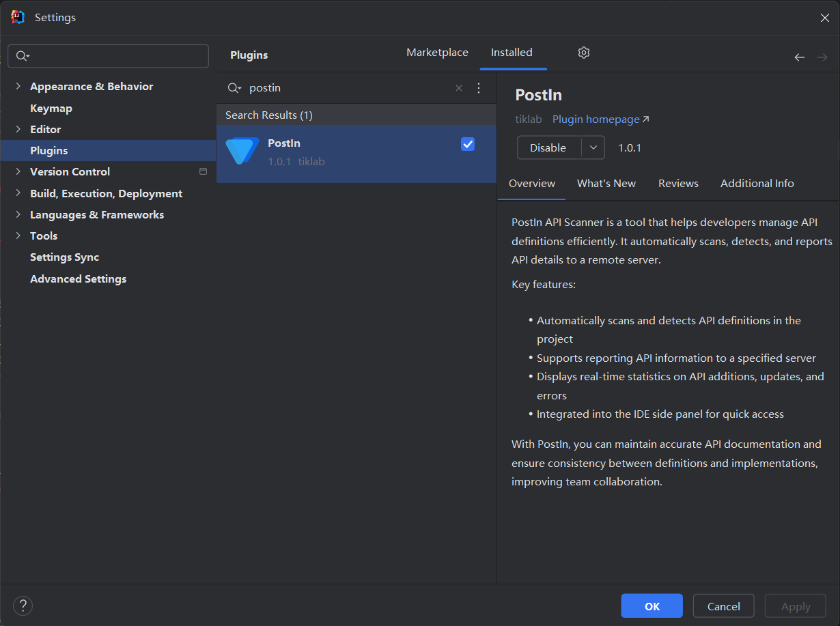Navigate forward with the right arrow

point(822,57)
